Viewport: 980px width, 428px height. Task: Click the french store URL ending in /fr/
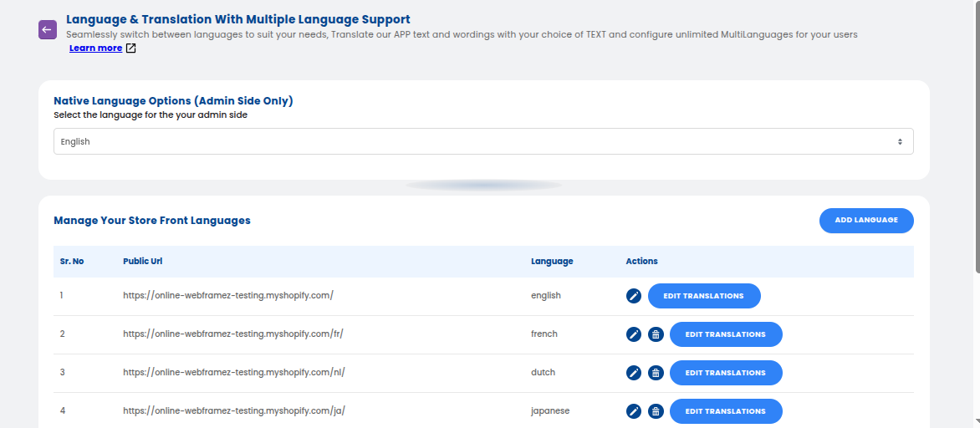233,334
